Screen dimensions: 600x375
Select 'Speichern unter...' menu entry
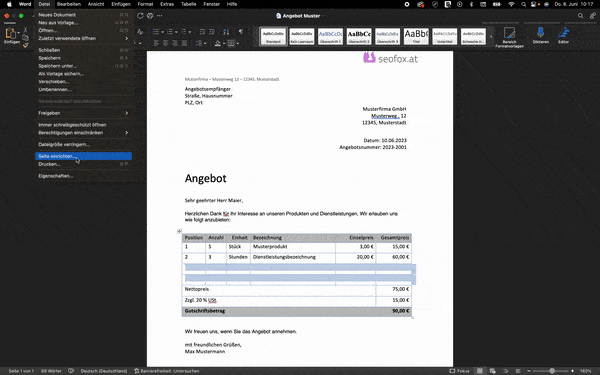[83, 66]
